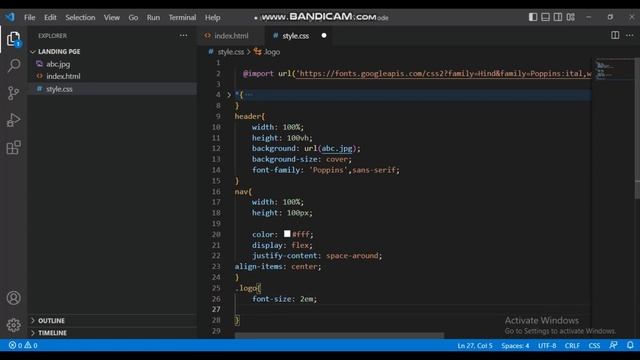Screen dimensions: 640x360
Task: Click the abc.jpg file icon in explorer
Action: point(39,64)
